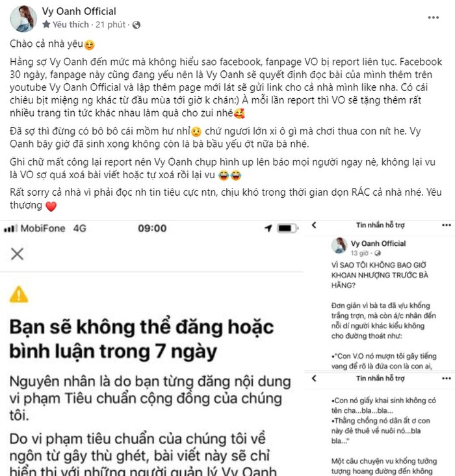
Task: Open Vy Oanh Official page name link
Action: click(79, 11)
